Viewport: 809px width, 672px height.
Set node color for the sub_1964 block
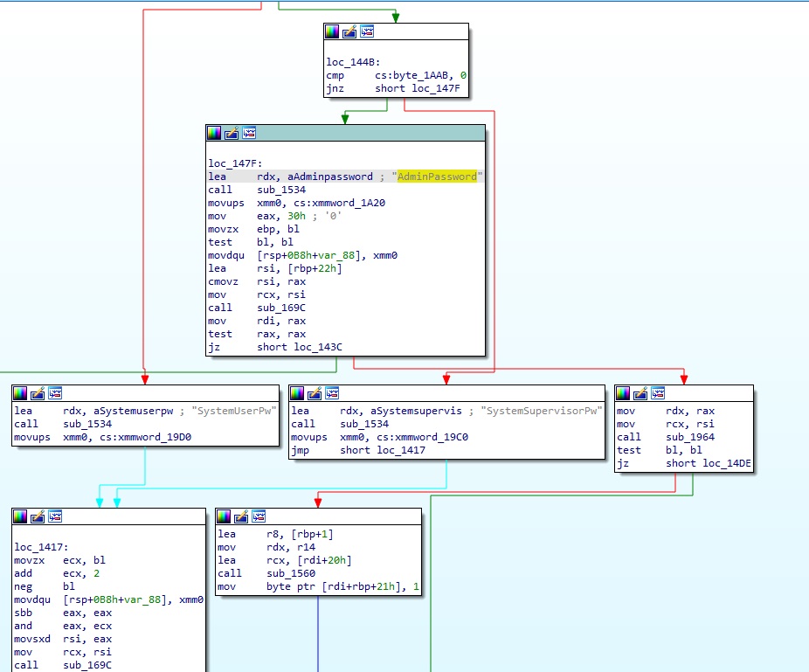click(624, 393)
